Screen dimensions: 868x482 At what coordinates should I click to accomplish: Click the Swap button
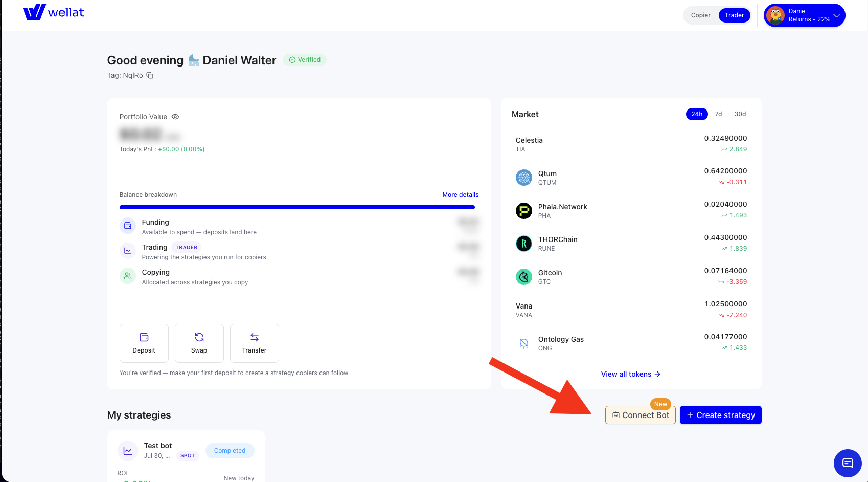pos(199,343)
